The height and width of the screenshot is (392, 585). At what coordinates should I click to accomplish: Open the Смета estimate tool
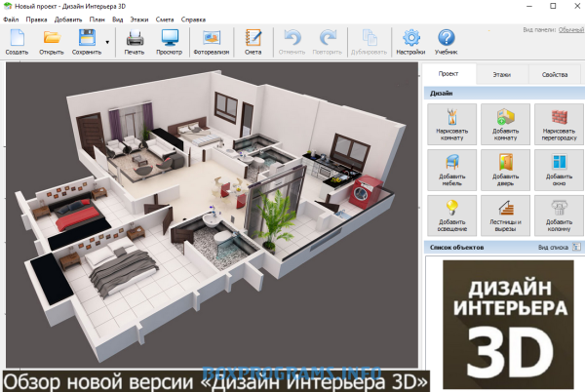point(253,42)
